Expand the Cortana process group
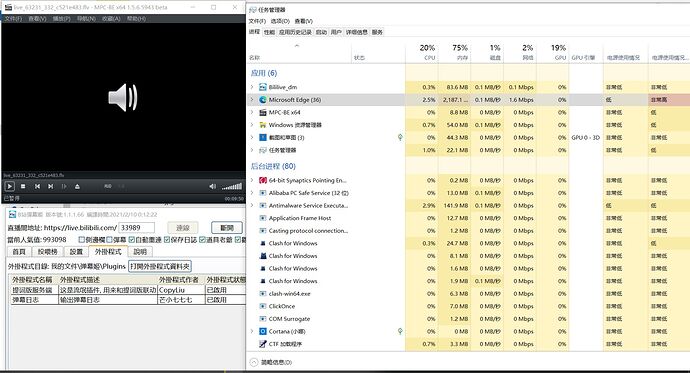Screen dimensions: 690x373 pos(252,332)
